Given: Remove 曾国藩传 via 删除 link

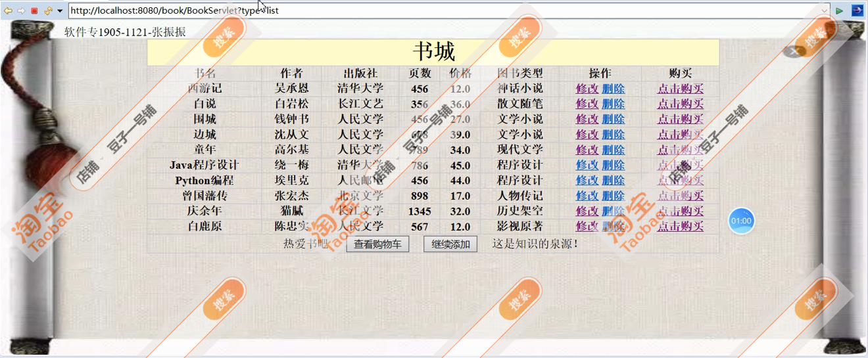Looking at the screenshot, I should (x=613, y=196).
